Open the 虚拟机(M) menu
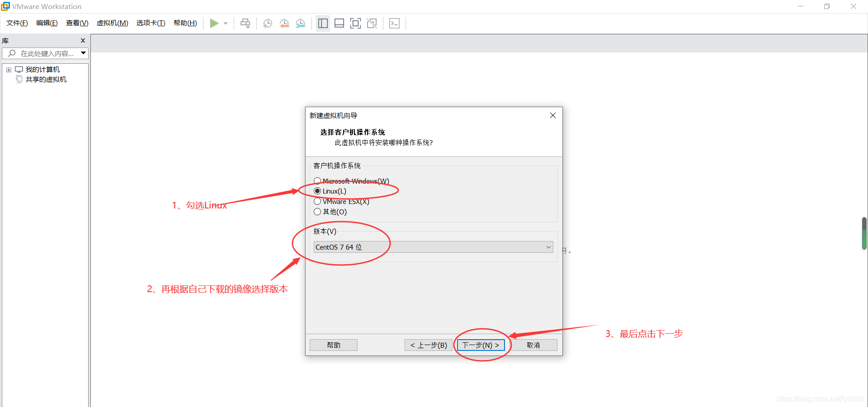 click(113, 23)
